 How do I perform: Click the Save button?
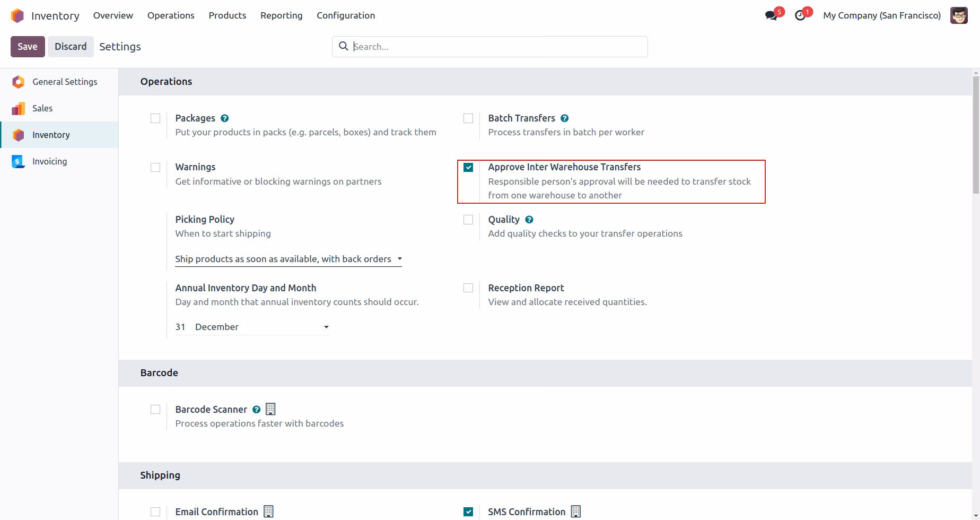tap(28, 47)
